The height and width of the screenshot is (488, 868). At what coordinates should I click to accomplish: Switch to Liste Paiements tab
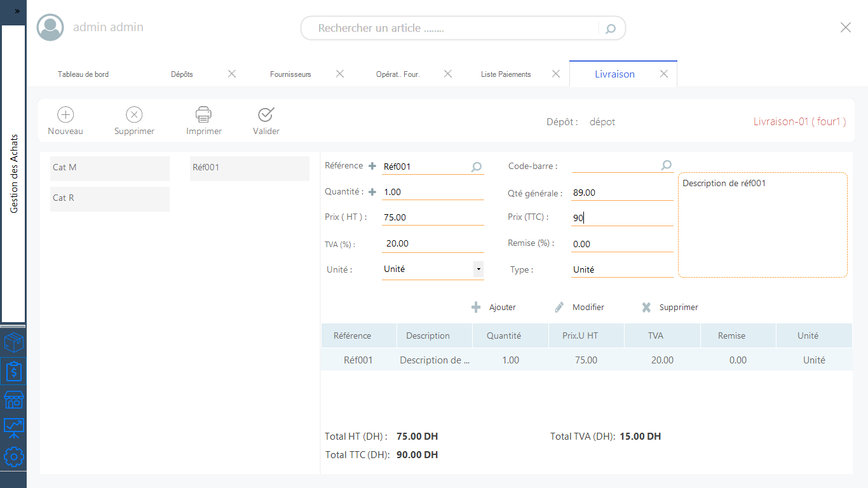[x=506, y=74]
